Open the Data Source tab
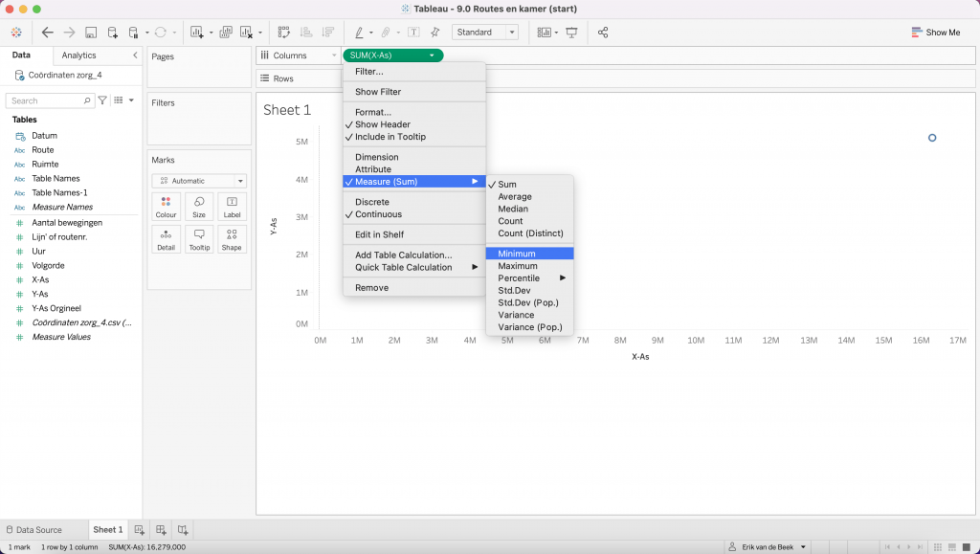 point(34,530)
